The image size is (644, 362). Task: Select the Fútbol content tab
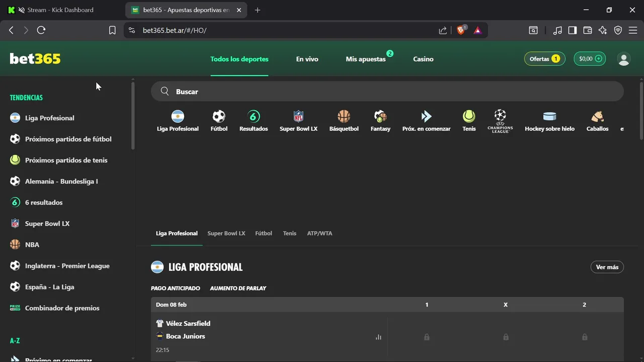(264, 233)
